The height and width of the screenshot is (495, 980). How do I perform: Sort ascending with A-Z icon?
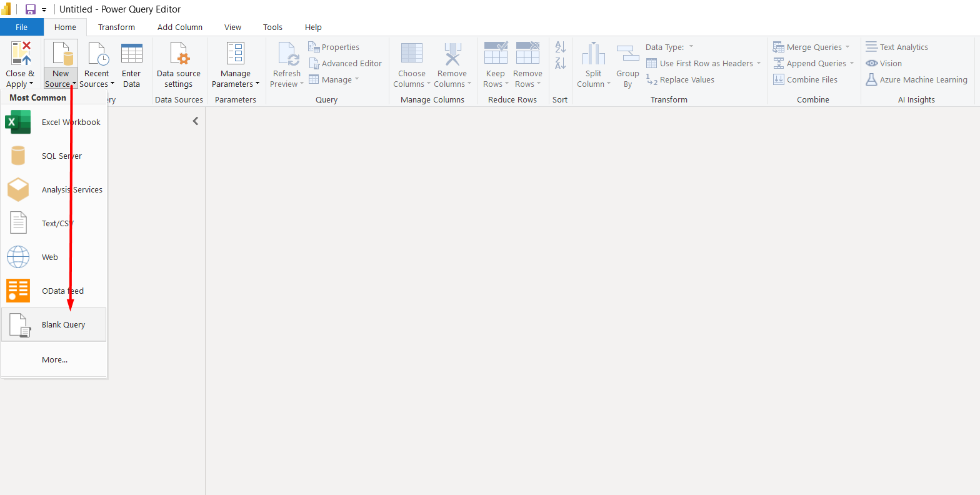[561, 47]
